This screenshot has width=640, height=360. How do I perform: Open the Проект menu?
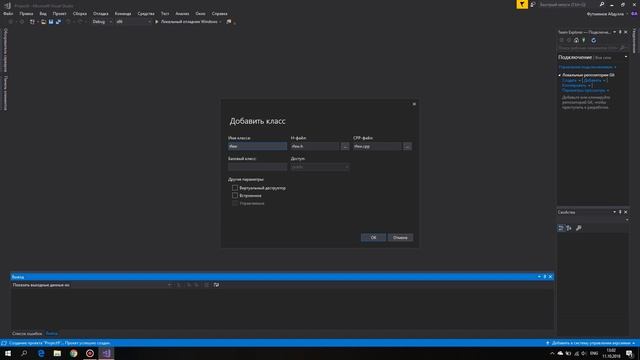59,13
